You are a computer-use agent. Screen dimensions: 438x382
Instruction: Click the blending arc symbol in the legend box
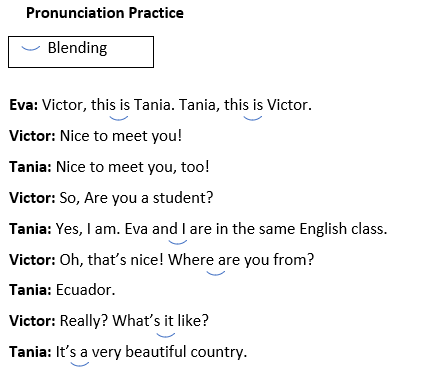click(x=31, y=49)
